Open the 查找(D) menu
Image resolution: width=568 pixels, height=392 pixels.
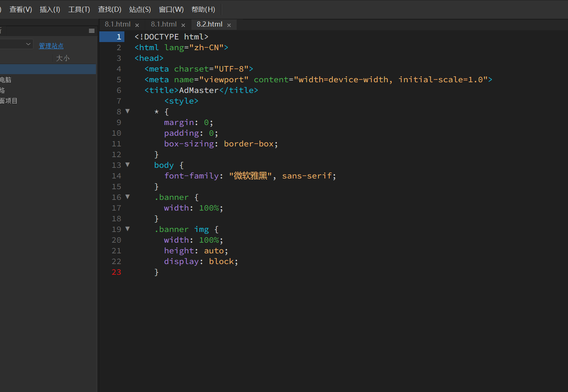pos(110,9)
